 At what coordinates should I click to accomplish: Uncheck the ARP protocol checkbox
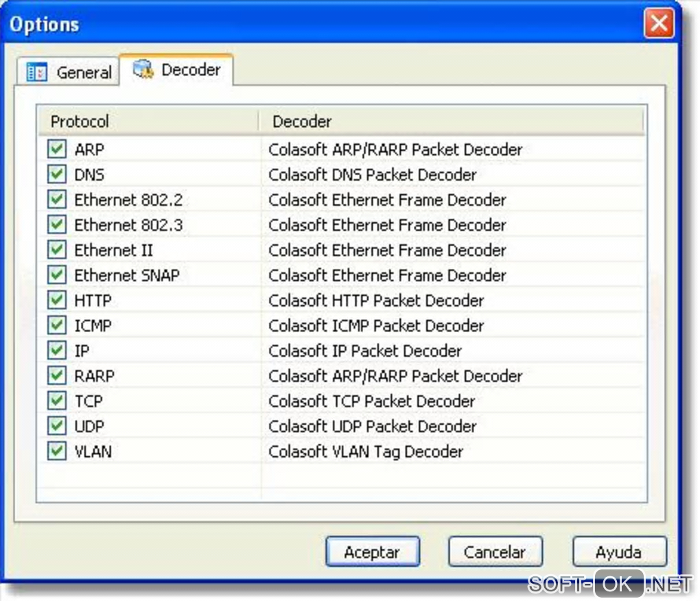point(57,149)
